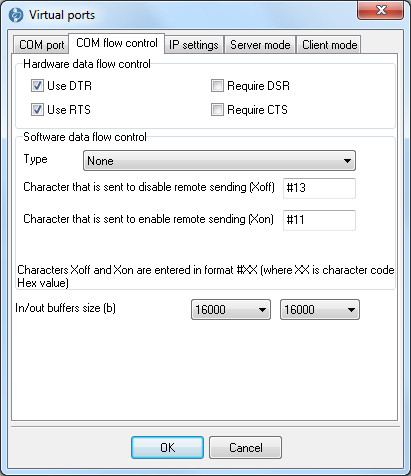Click the Virtual ports title bar app icon

click(x=16, y=15)
